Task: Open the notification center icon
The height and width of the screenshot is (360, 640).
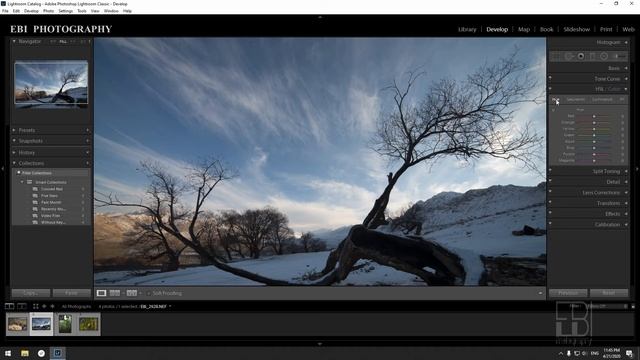Action: tap(629, 353)
